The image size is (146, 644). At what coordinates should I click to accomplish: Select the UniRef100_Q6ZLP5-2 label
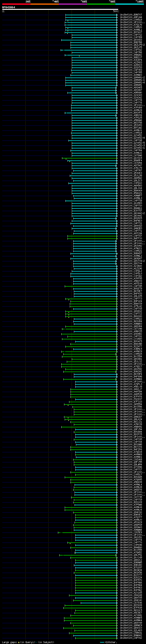coord(132,45)
